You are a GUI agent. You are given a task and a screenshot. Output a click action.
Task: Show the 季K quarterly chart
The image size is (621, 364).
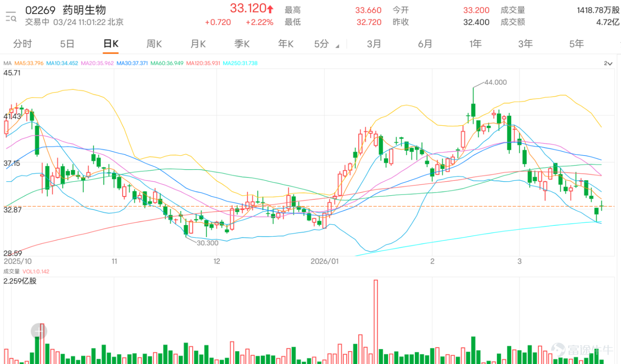click(x=242, y=44)
